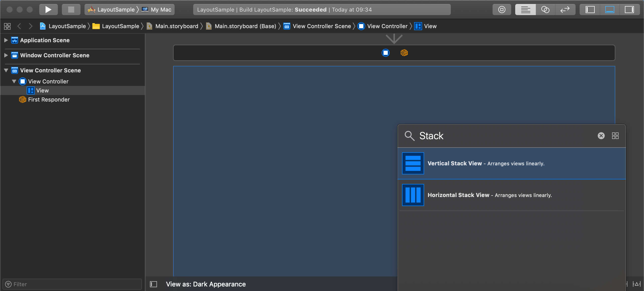Viewport: 644px width, 291px height.
Task: Open the Assistant editor with the circles icon
Action: (545, 10)
